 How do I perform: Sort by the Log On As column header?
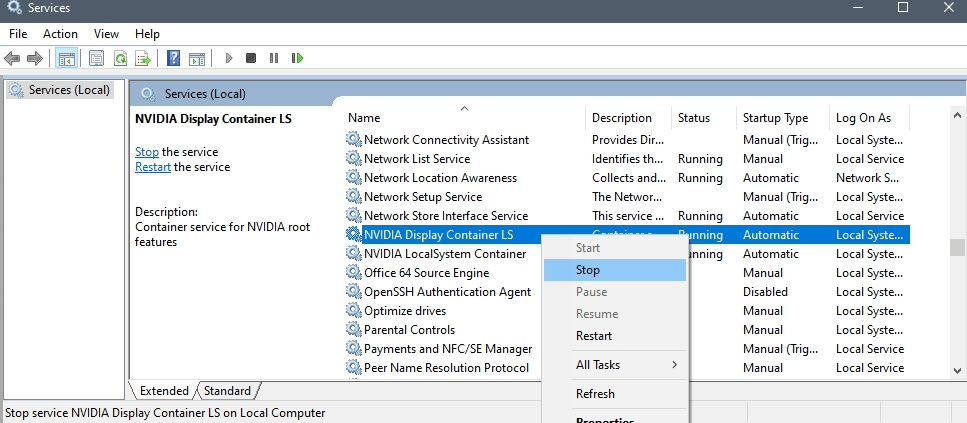click(869, 118)
